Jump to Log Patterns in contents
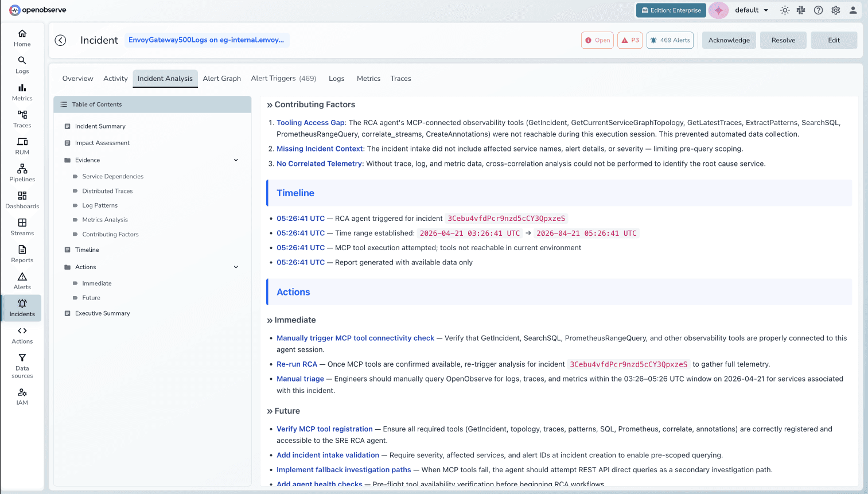The width and height of the screenshot is (868, 494). click(x=100, y=205)
